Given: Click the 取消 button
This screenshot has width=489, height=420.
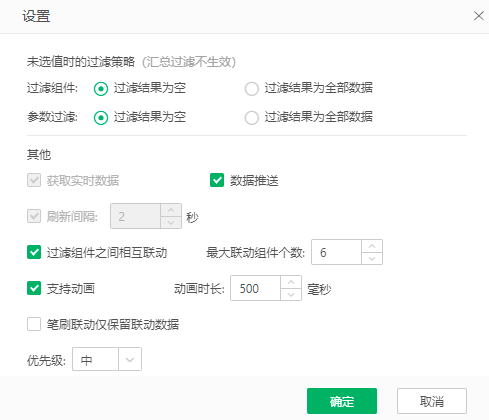Looking at the screenshot, I should click(x=432, y=401).
